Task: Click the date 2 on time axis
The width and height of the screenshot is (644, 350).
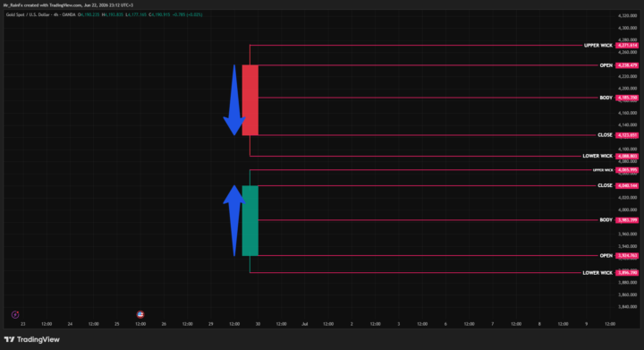Action: click(x=352, y=324)
